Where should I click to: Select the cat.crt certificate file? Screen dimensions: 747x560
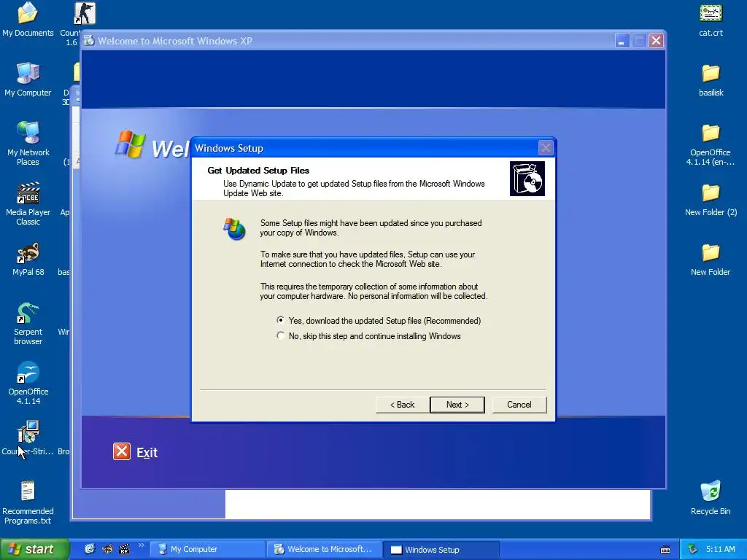[x=711, y=20]
